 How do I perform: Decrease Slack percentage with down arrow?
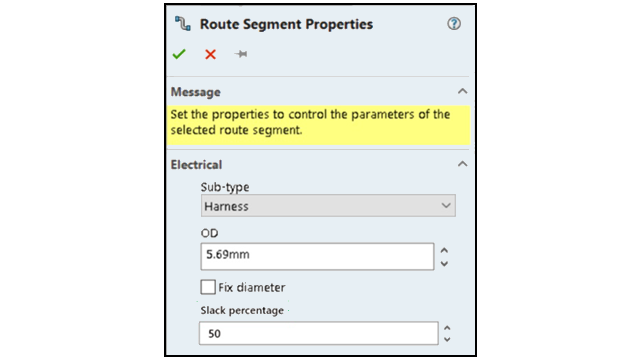447,339
